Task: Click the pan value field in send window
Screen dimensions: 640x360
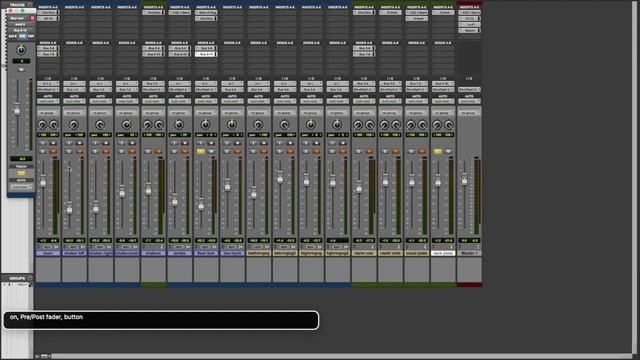Action: click(x=21, y=61)
